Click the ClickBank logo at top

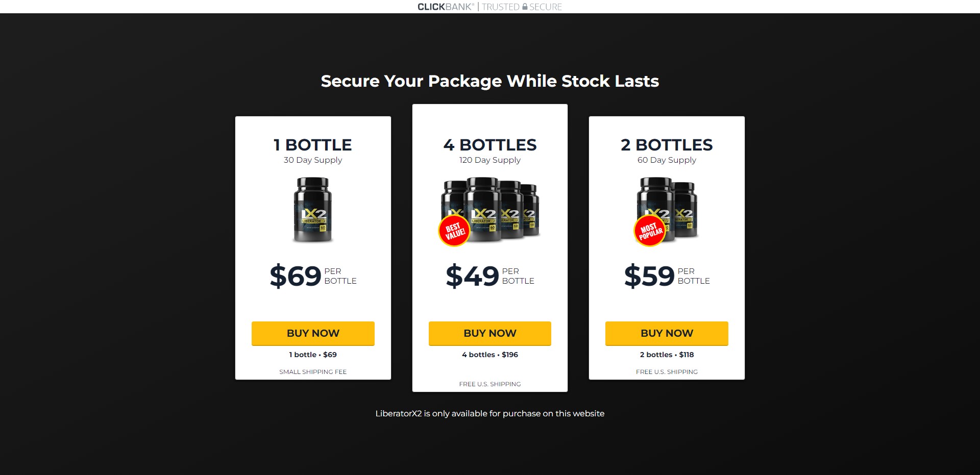(x=446, y=7)
